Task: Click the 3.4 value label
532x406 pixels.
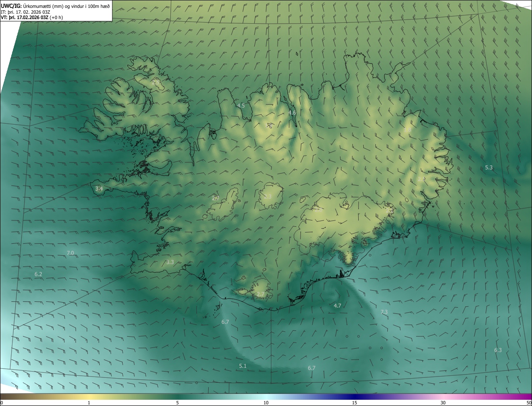Action: [x=99, y=188]
